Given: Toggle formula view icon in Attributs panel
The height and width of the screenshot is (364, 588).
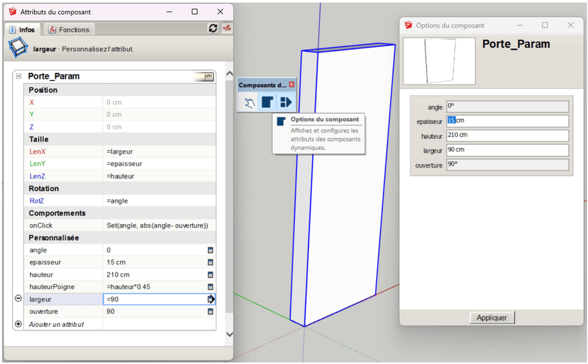Looking at the screenshot, I should point(226,28).
